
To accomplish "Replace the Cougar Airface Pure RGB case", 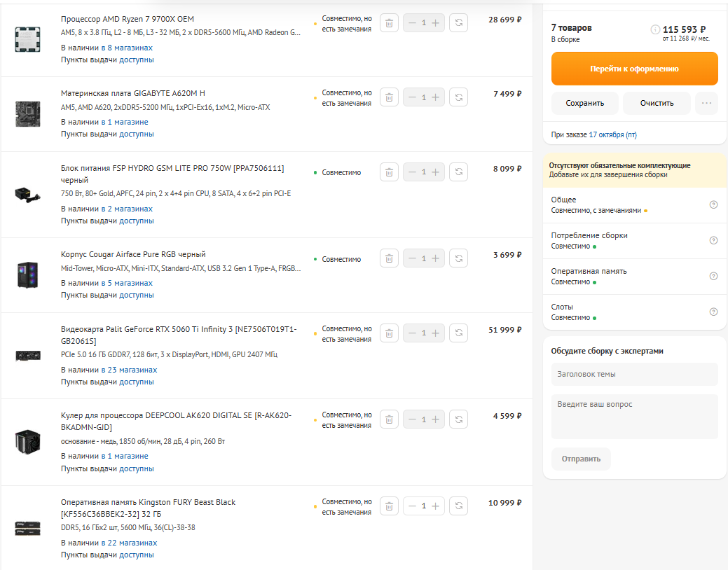I will 459,258.
